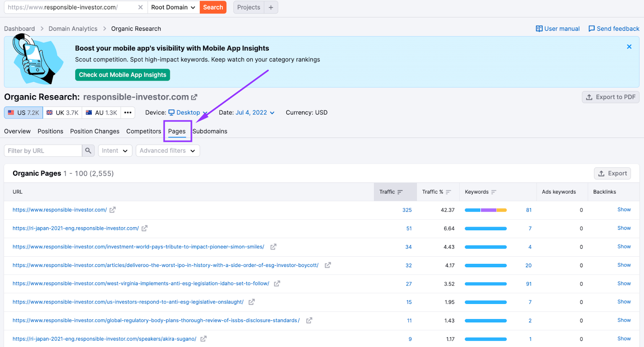The width and height of the screenshot is (644, 347).
Task: Open the Intent filter dropdown
Action: click(x=115, y=151)
